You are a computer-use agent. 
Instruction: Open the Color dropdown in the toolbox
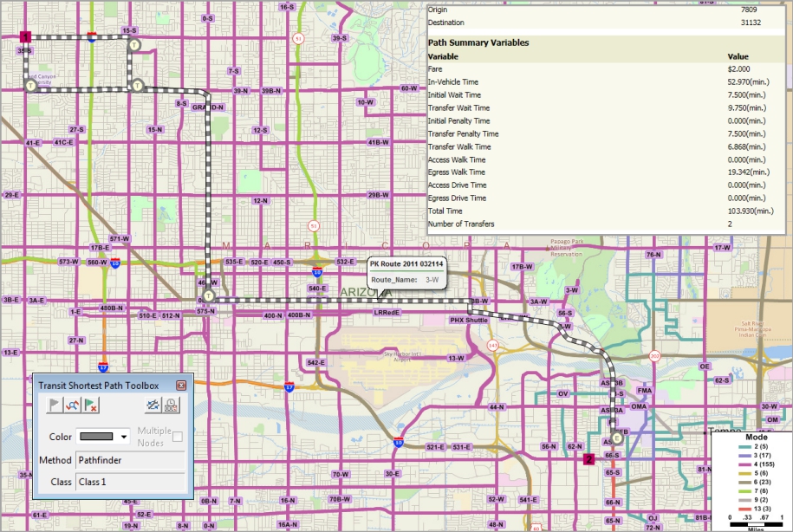pos(124,436)
